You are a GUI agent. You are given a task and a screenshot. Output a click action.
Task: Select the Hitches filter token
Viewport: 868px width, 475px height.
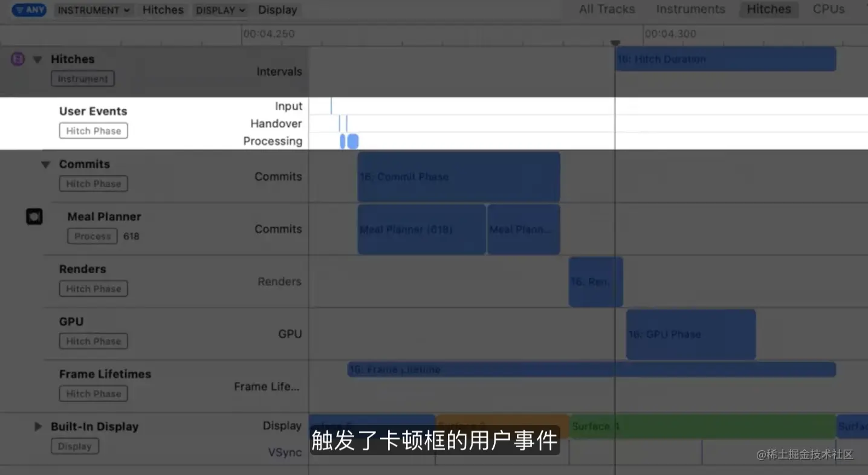[x=163, y=10]
